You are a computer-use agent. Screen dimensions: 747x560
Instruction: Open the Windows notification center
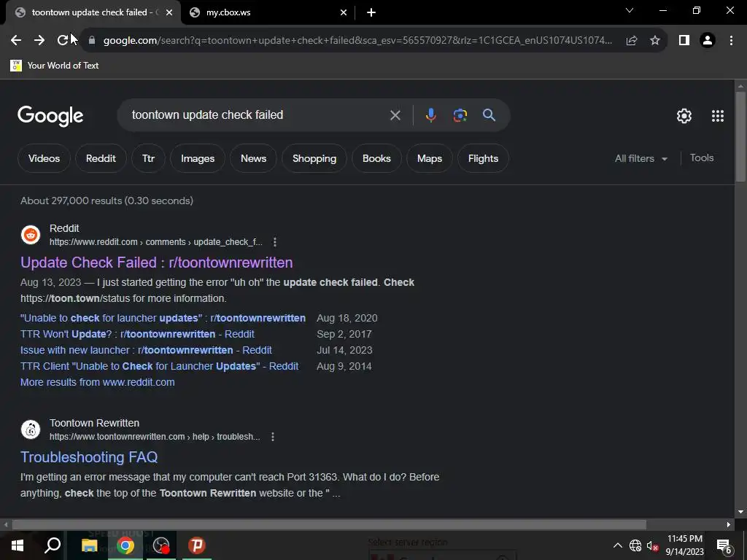pos(724,545)
